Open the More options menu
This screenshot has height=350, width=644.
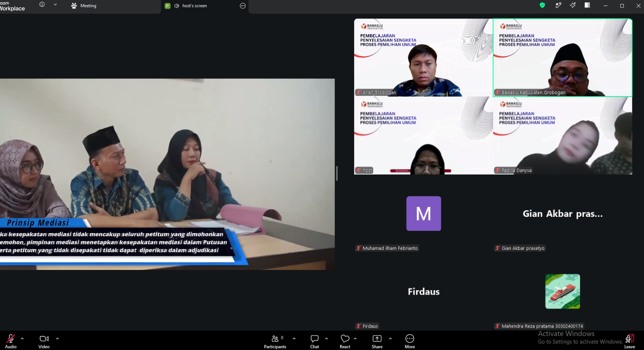(410, 341)
